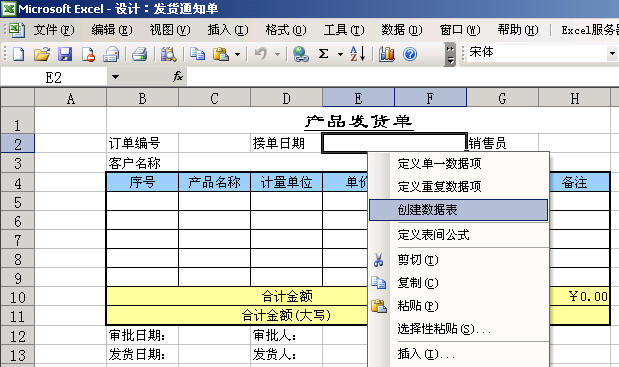Select column D header

(x=286, y=98)
